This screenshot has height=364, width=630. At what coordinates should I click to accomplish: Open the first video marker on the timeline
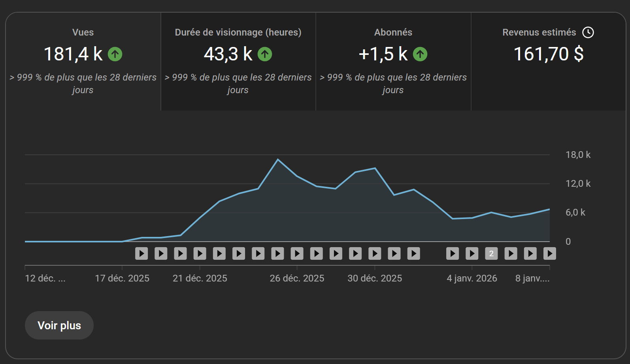(141, 253)
